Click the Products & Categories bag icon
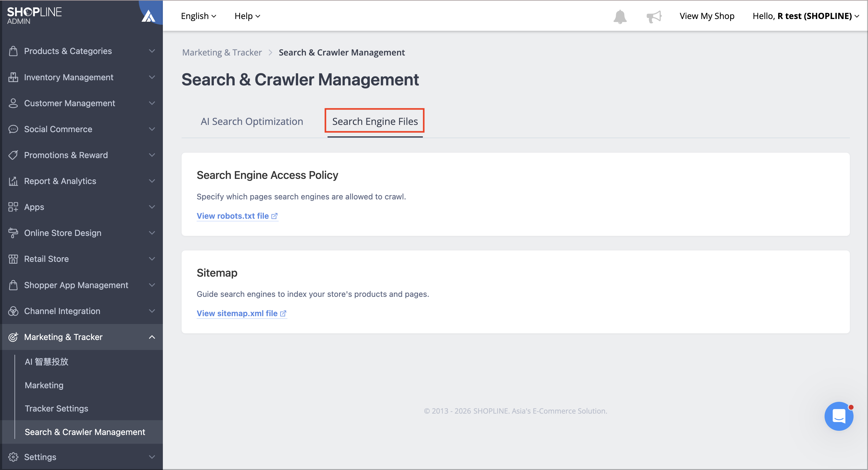Screen dimensions: 868x470 point(13,51)
